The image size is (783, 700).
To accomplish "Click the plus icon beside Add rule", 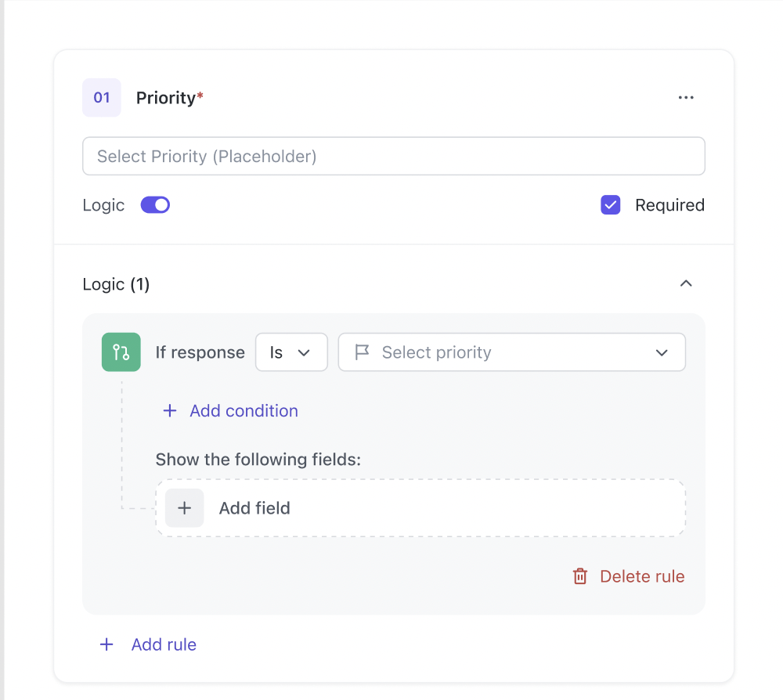I will [x=106, y=644].
